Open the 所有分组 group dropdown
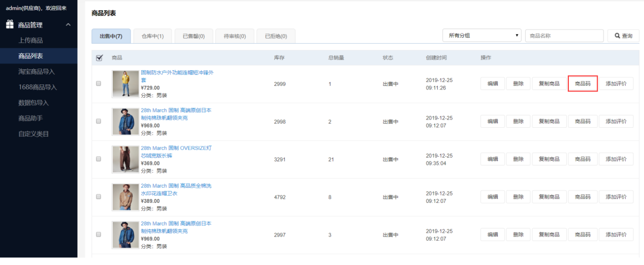Viewport: 644px width, 265px height. 482,36
